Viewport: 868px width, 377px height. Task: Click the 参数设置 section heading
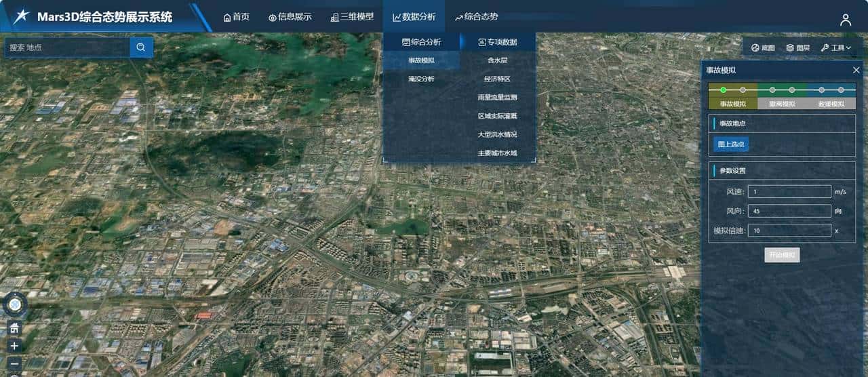[x=732, y=170]
